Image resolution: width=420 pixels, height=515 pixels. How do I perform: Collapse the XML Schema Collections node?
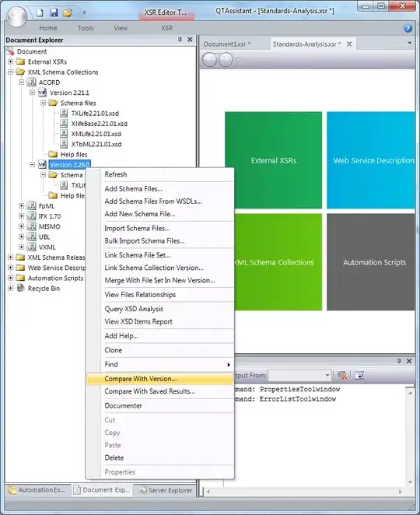[x=11, y=72]
